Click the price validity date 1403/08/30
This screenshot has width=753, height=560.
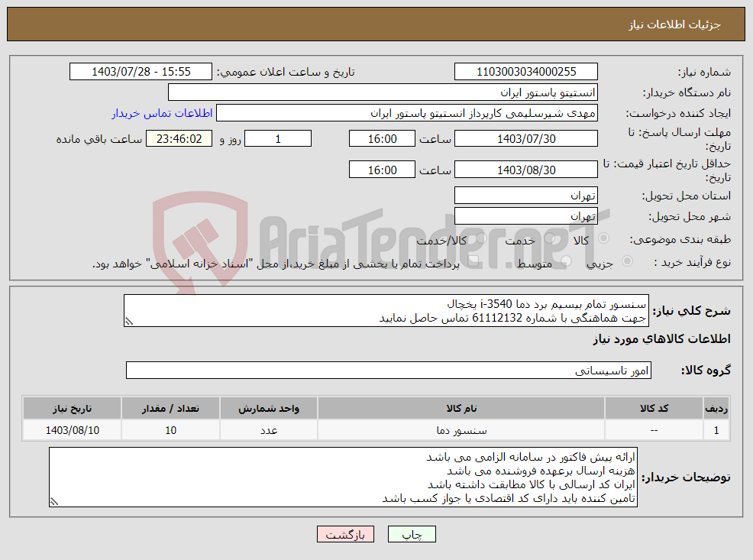coord(526,170)
